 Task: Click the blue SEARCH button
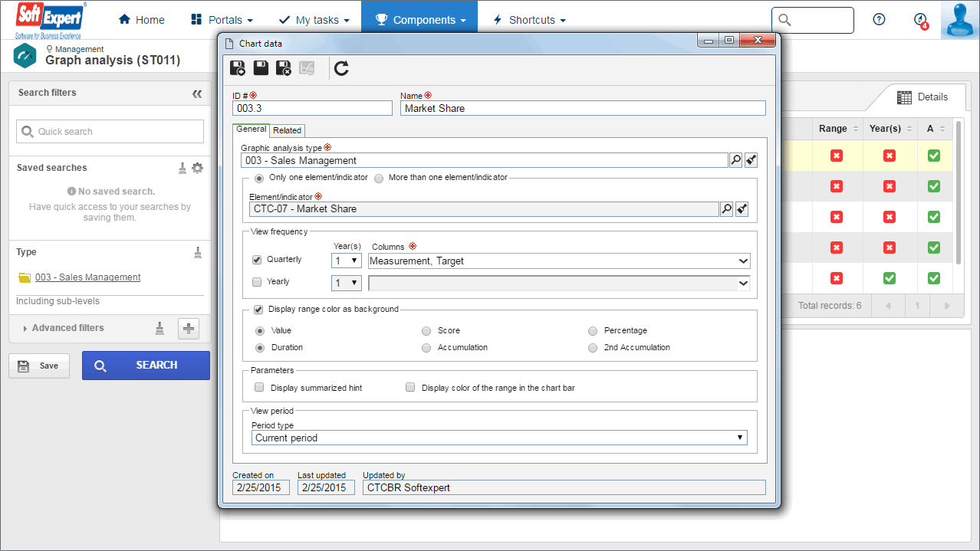pyautogui.click(x=146, y=366)
